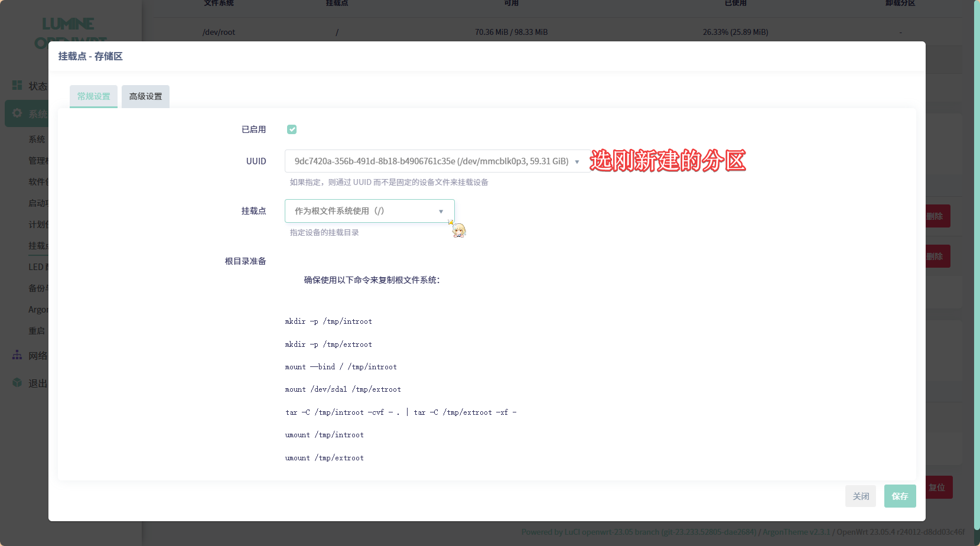
Task: Open the Argon sidebar menu entry
Action: click(x=38, y=310)
